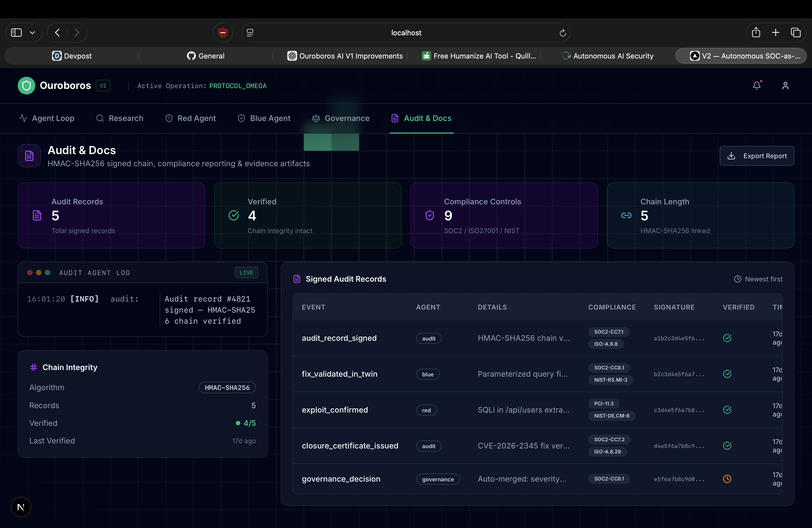Click the notification bell icon
This screenshot has height=528, width=812.
(756, 86)
